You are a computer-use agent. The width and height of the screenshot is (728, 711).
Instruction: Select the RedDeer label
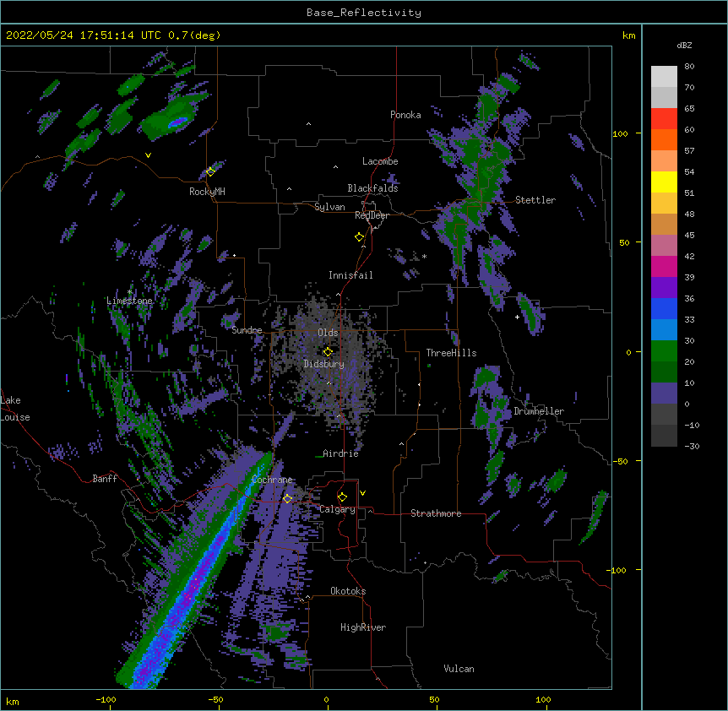[372, 215]
